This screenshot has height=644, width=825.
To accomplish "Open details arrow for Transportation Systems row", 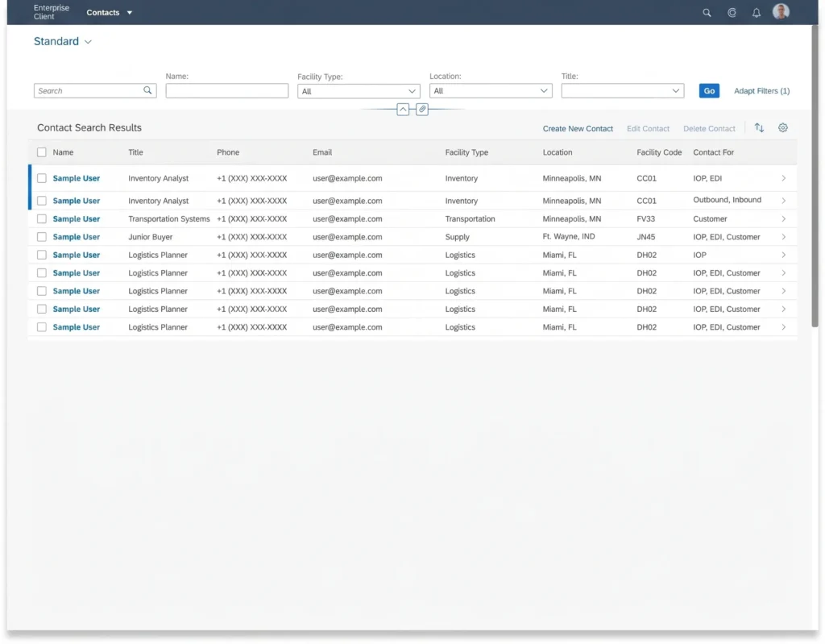I will (783, 219).
